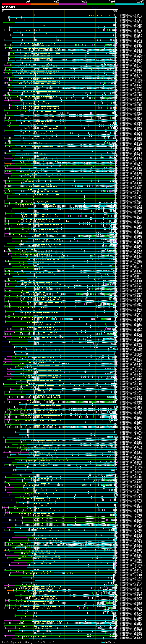This screenshot has width=146, height=644.
Task: Click hit label UniRef100_Q54YZ1
Action: coord(131,67)
